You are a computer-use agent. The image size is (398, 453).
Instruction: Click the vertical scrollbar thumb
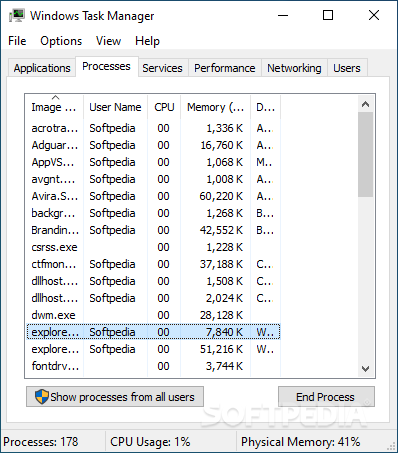(365, 154)
